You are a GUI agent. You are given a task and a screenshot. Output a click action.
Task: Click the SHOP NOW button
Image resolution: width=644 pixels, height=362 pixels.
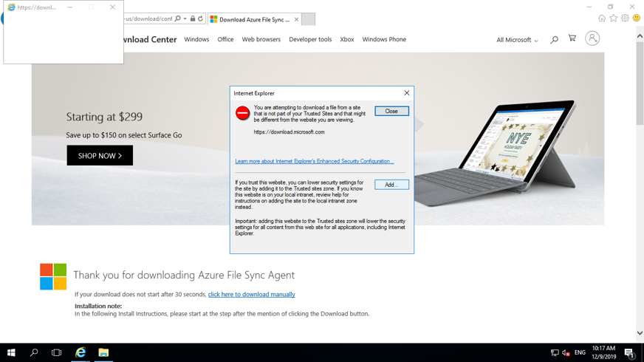[100, 155]
